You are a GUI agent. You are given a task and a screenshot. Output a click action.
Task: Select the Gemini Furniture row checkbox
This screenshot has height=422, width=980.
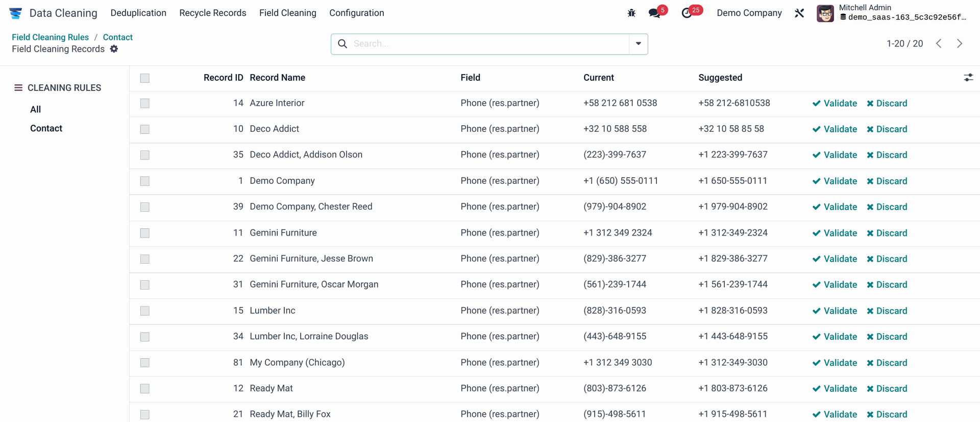[145, 233]
